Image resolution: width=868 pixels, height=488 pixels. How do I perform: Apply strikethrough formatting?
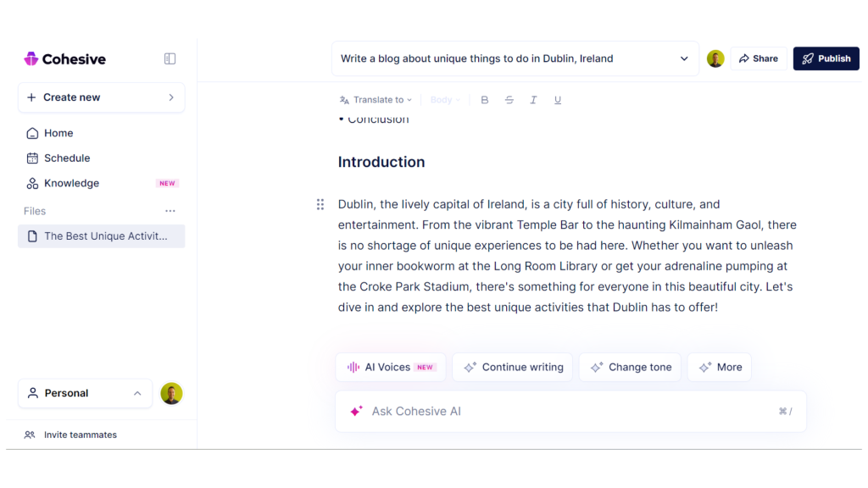[x=509, y=99]
